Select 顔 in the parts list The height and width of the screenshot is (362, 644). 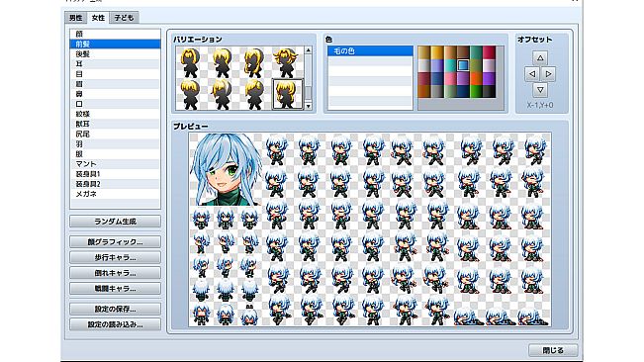coord(115,34)
